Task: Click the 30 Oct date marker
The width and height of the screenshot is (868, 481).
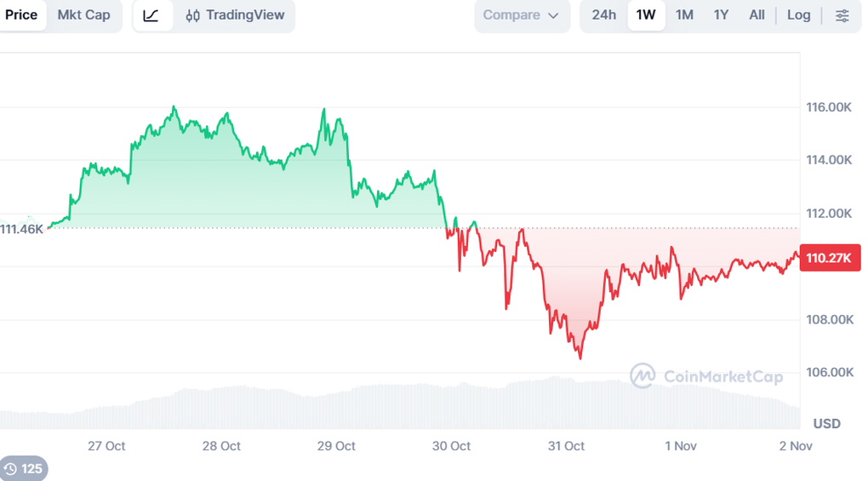Action: (451, 446)
